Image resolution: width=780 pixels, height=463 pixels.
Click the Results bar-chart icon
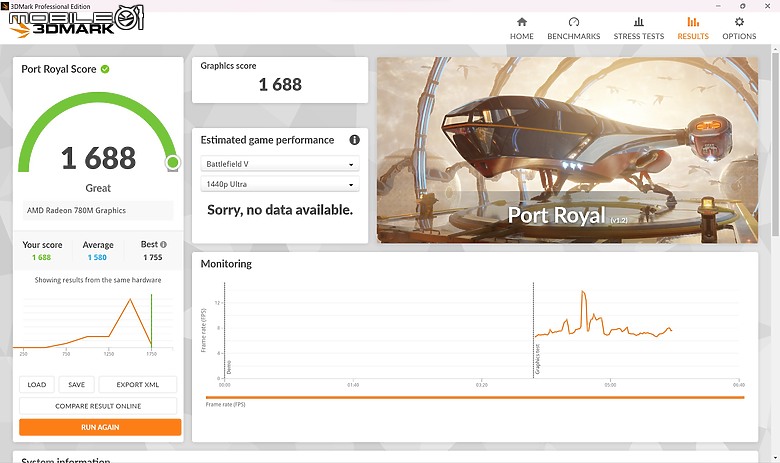point(693,22)
